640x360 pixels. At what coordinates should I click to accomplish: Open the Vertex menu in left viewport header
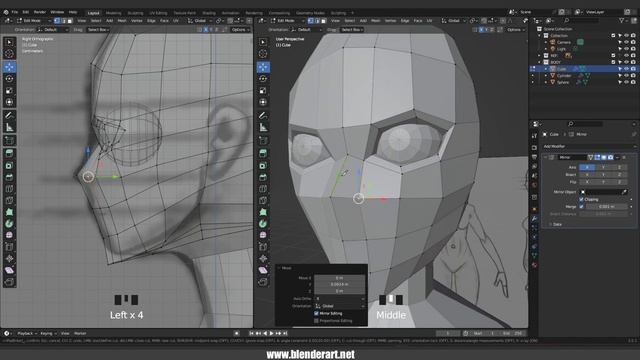tap(137, 20)
